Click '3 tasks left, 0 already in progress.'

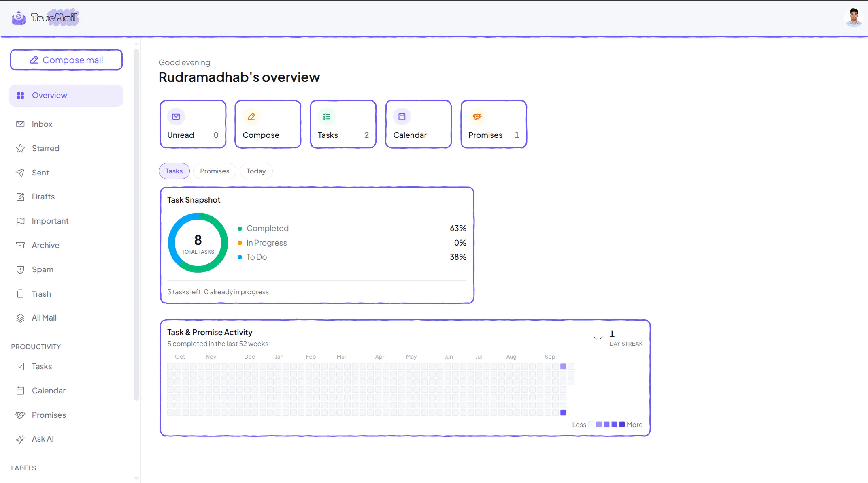(x=219, y=292)
